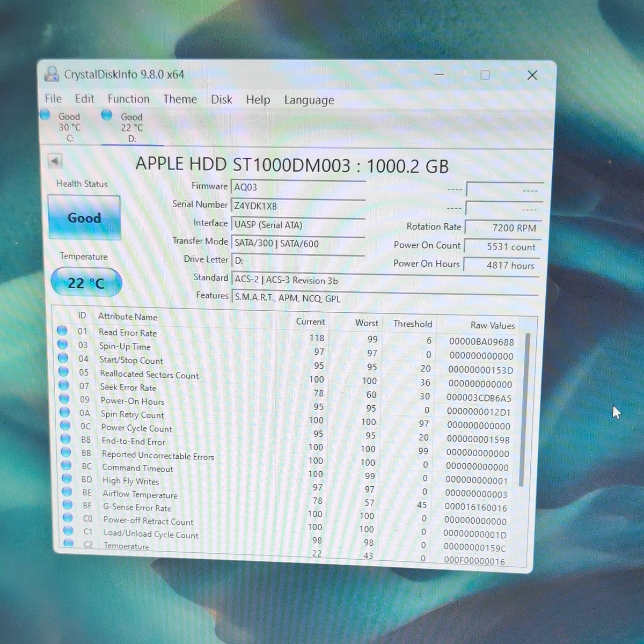Viewport: 644px width, 644px height.
Task: Click the 22 °C temperature button
Action: pyautogui.click(x=86, y=282)
